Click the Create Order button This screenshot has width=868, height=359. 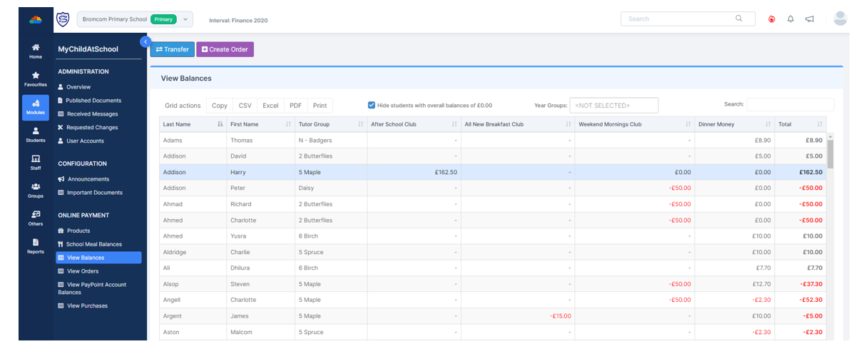[x=225, y=49]
